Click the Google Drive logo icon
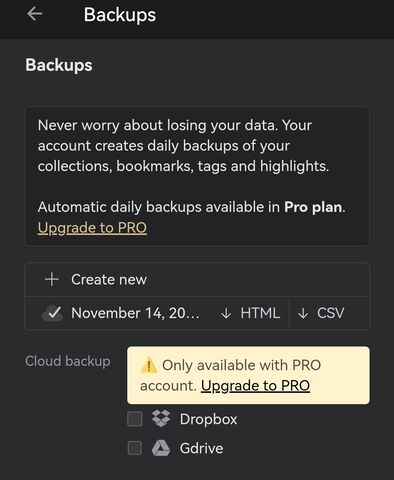Viewport: 394px width, 480px height. [x=161, y=448]
